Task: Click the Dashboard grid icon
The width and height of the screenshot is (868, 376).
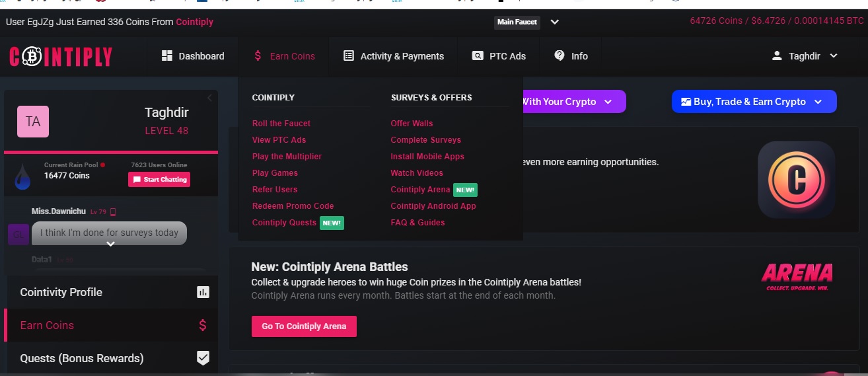Action: pos(167,56)
